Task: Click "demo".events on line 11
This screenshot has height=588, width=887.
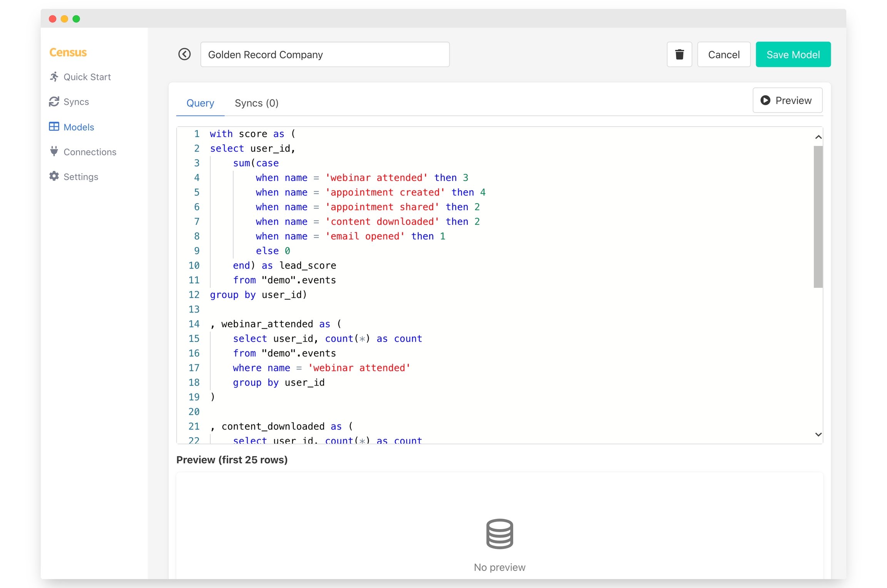Action: 299,280
